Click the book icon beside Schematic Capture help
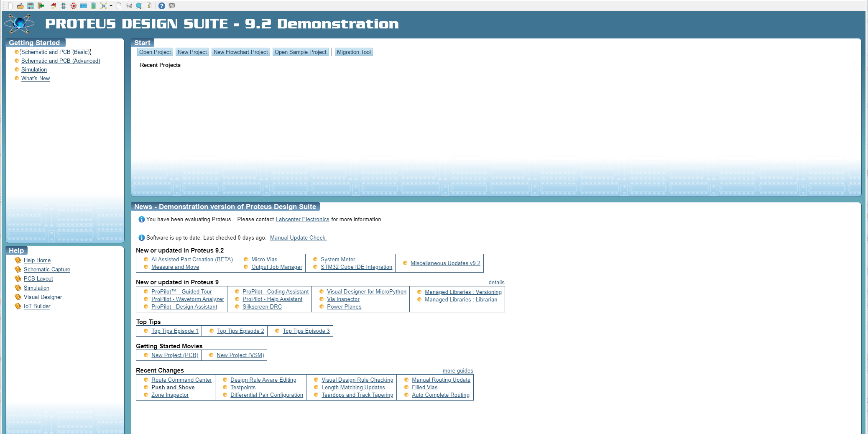The image size is (868, 434). pyautogui.click(x=18, y=269)
